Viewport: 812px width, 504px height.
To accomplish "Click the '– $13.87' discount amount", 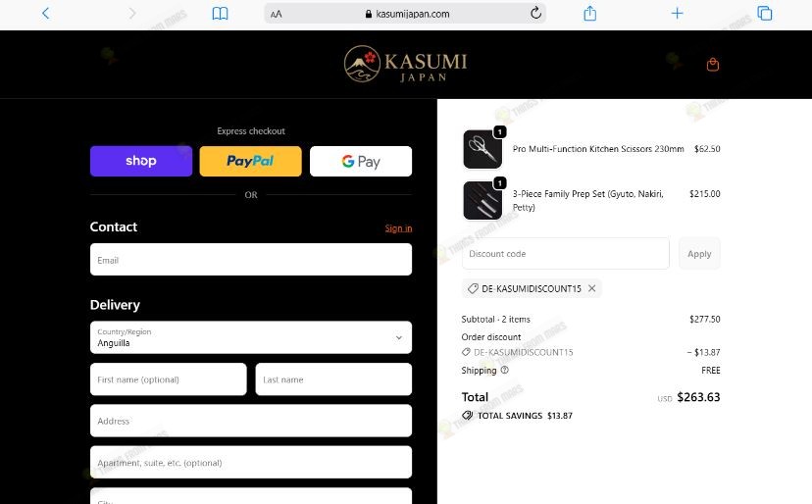I will (x=703, y=352).
